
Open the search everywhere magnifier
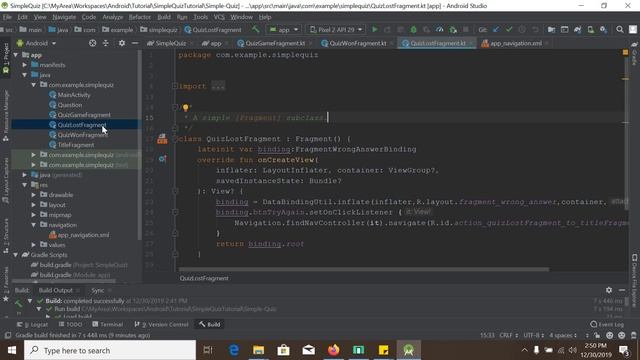[x=620, y=29]
